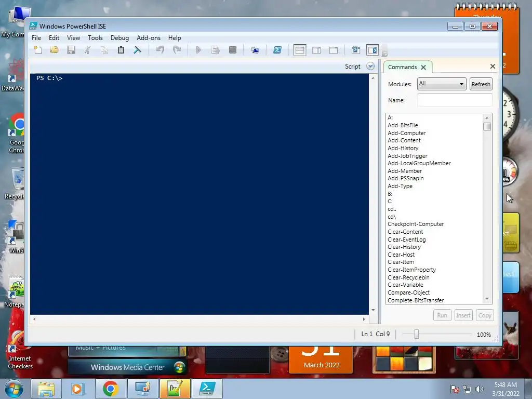Screen dimensions: 532x399
Task: Redo the action in the toolbar
Action: tap(177, 50)
